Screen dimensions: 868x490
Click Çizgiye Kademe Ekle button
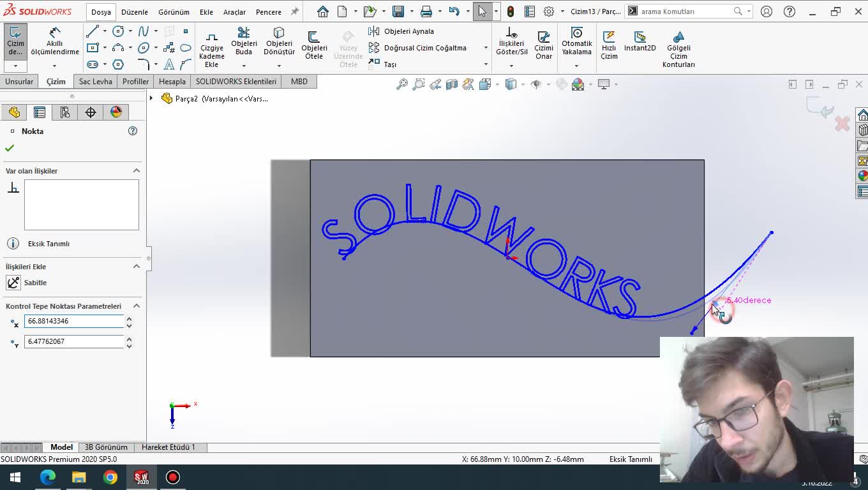(x=212, y=48)
